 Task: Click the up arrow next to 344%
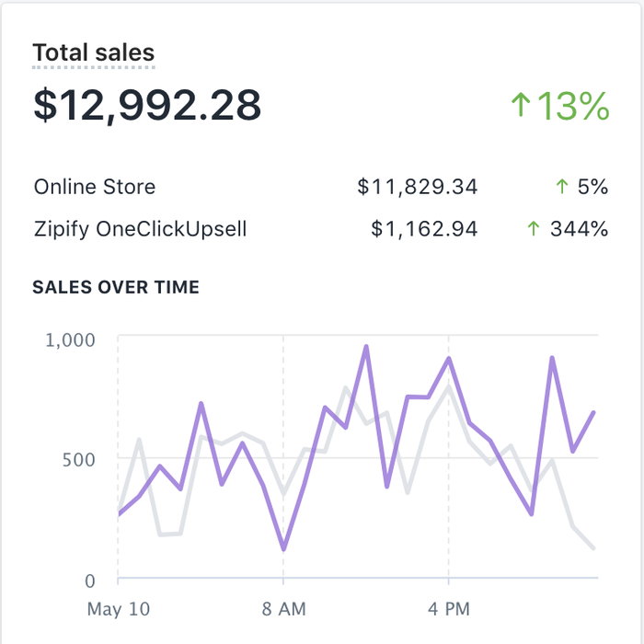(x=533, y=229)
